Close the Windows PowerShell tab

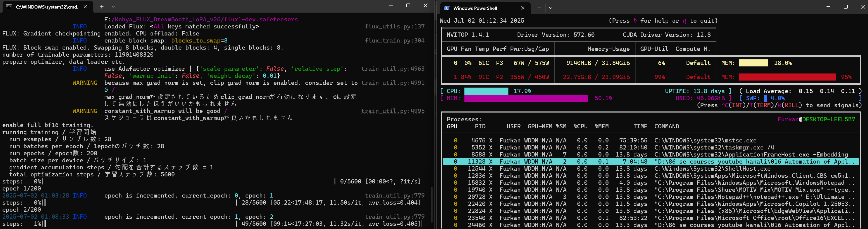click(523, 8)
